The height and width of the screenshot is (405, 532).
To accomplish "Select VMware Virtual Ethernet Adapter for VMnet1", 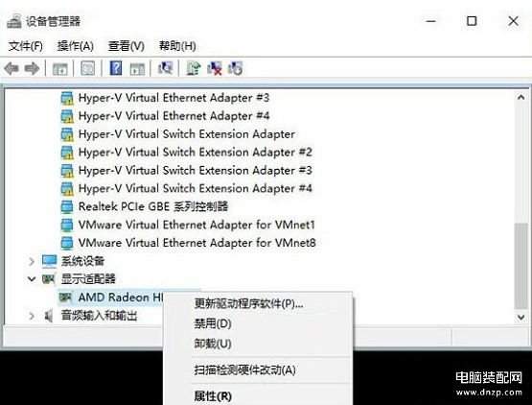I will click(197, 225).
